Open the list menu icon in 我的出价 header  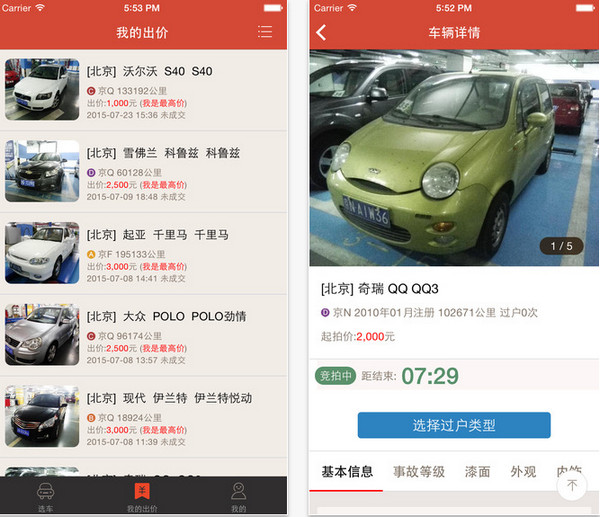[x=265, y=32]
